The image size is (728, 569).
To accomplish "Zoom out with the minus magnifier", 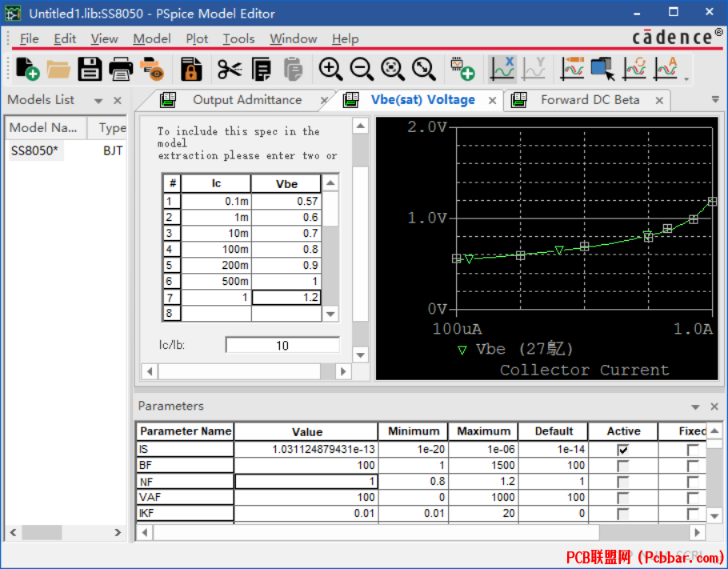I will [x=362, y=69].
